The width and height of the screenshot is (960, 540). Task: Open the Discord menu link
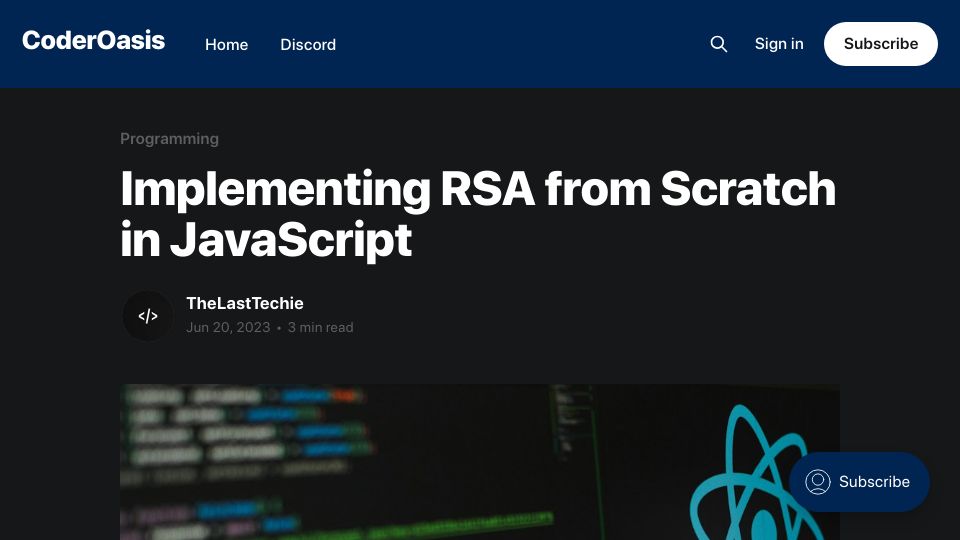(x=308, y=45)
